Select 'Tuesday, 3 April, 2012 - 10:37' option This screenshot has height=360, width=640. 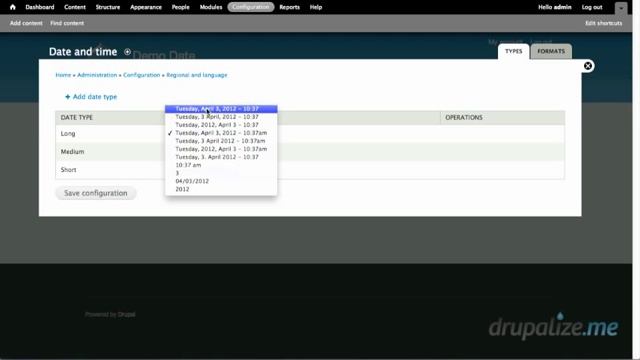click(221, 117)
